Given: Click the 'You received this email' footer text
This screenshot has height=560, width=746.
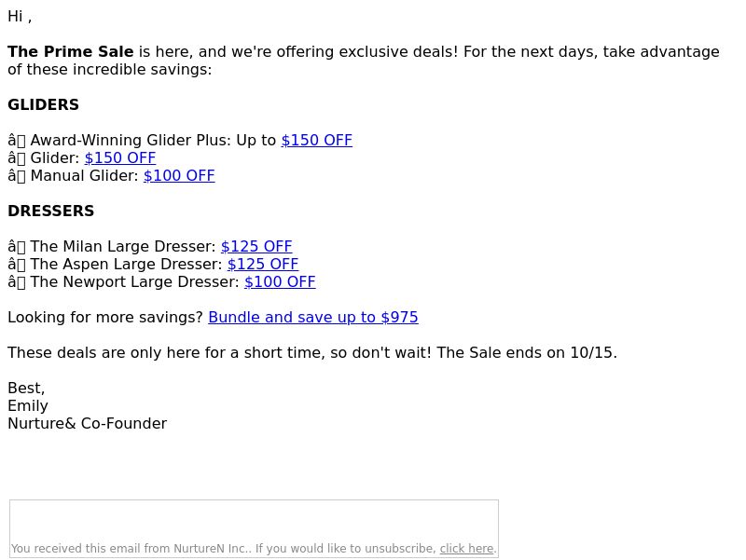Looking at the screenshot, I should [223, 548].
